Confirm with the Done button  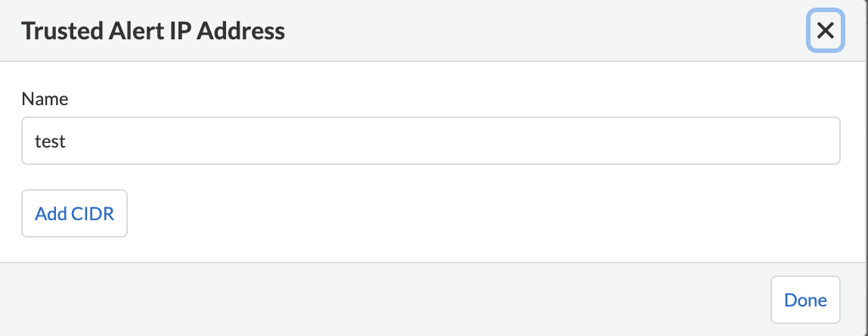[x=805, y=300]
